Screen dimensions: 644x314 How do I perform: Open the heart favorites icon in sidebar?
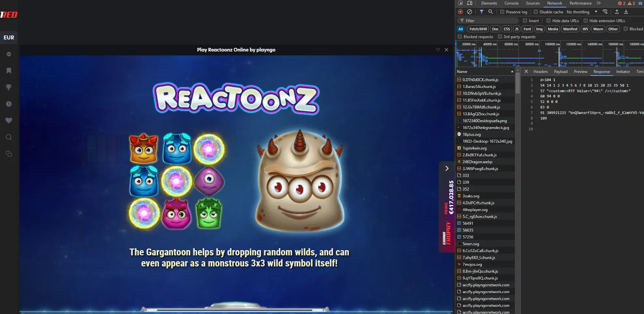pos(9,121)
